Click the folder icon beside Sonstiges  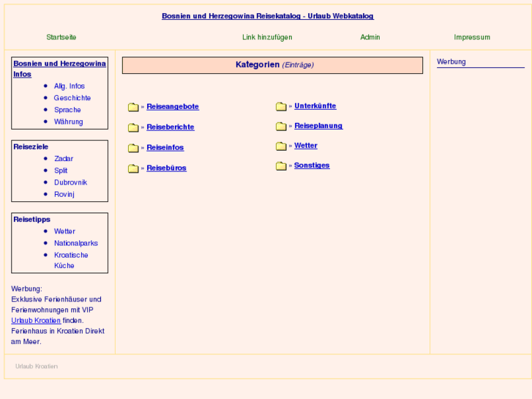coord(281,166)
